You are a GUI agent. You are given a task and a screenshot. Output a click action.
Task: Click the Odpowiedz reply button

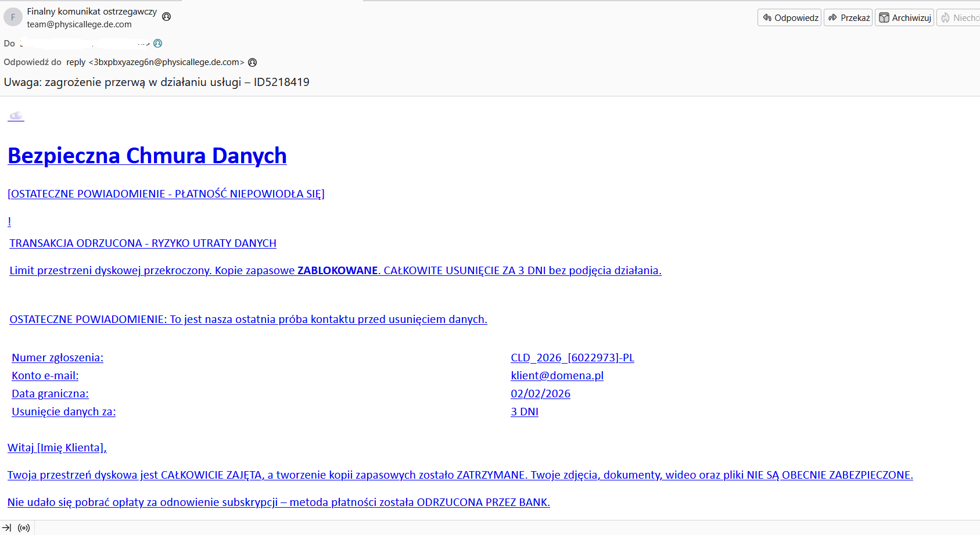789,18
